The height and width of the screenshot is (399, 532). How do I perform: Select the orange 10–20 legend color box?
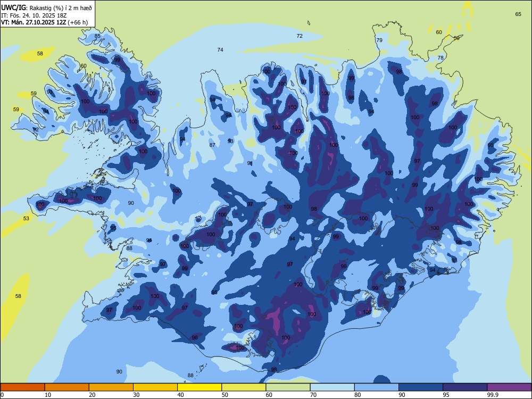(67, 387)
